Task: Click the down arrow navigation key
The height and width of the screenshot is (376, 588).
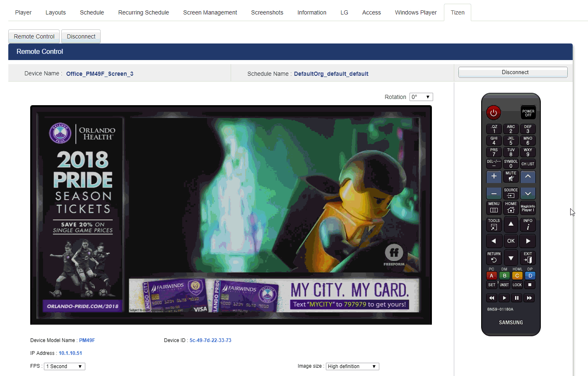Action: point(511,258)
